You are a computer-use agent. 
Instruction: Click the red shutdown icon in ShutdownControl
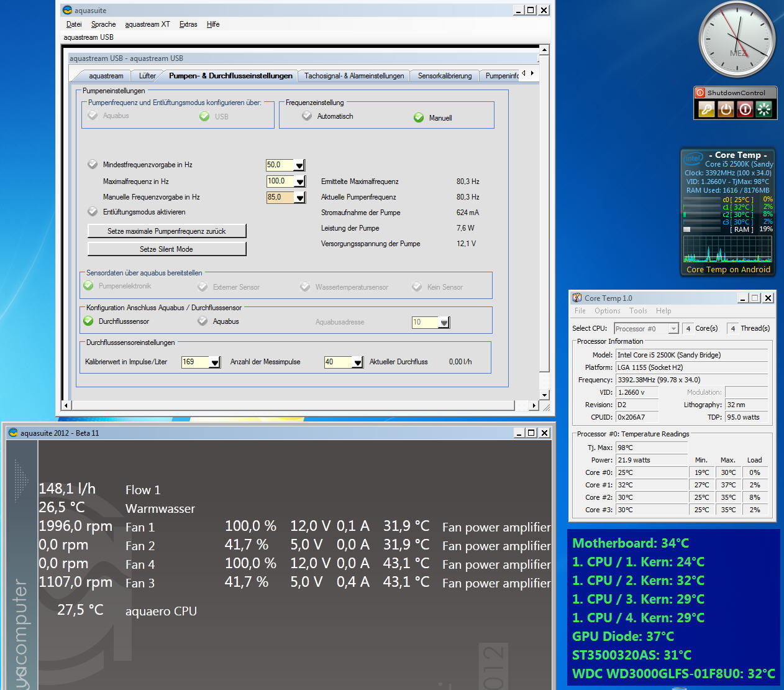tap(745, 109)
